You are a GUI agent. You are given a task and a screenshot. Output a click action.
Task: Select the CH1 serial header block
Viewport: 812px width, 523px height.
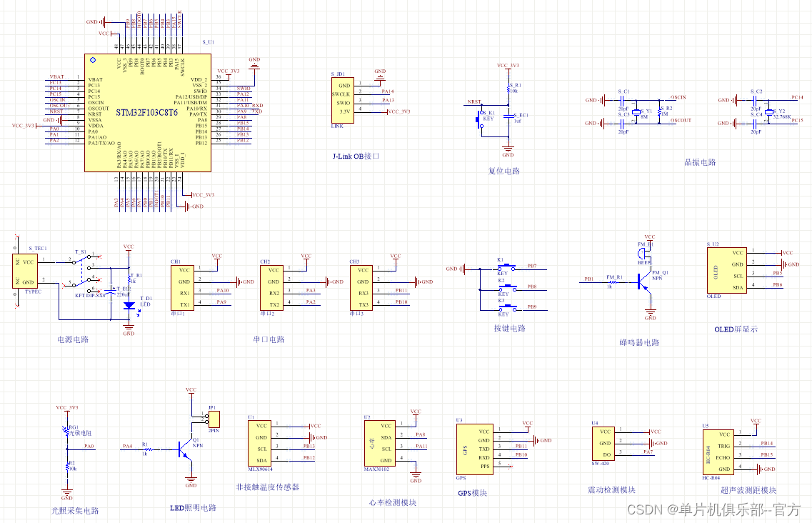[182, 288]
